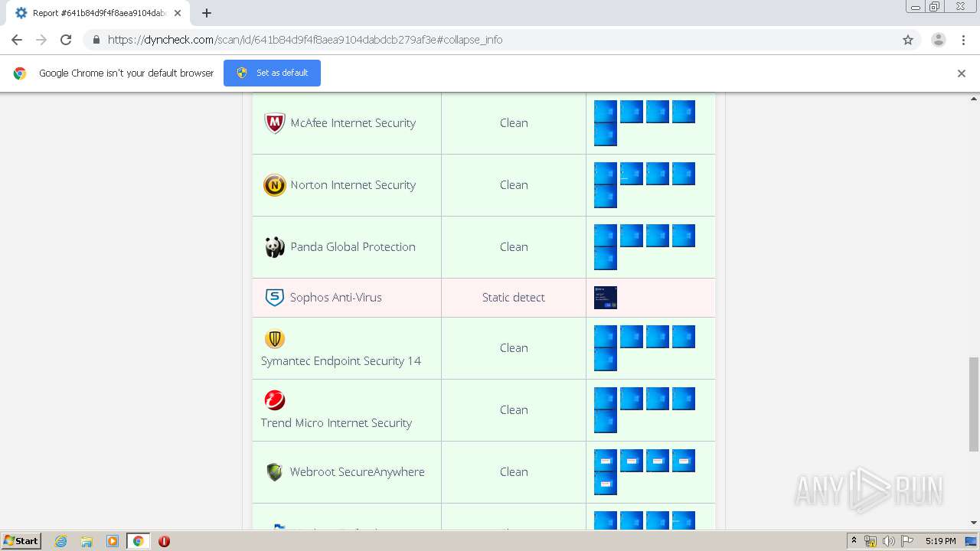Open the media player taskbar icon
The height and width of the screenshot is (551, 980).
tap(113, 541)
